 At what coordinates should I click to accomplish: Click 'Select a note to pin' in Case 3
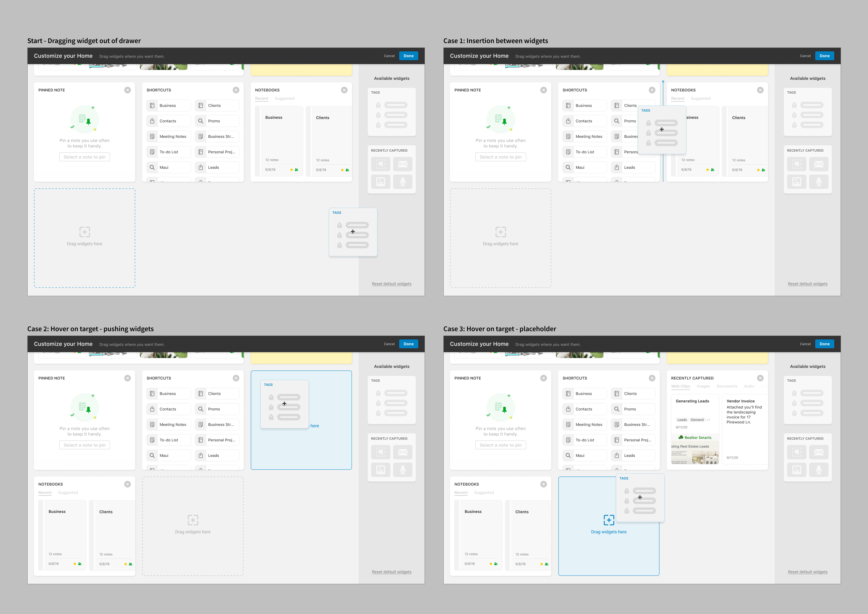(501, 445)
